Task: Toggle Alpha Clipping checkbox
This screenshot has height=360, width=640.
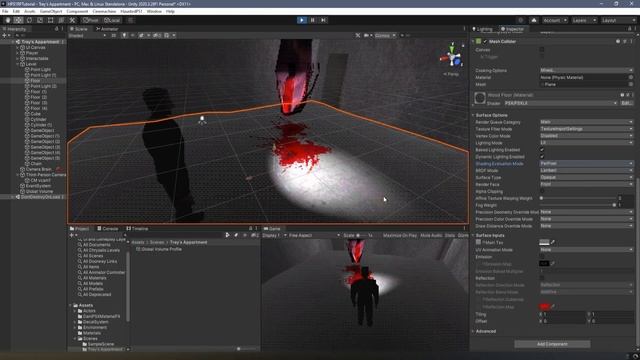Action: 542,191
